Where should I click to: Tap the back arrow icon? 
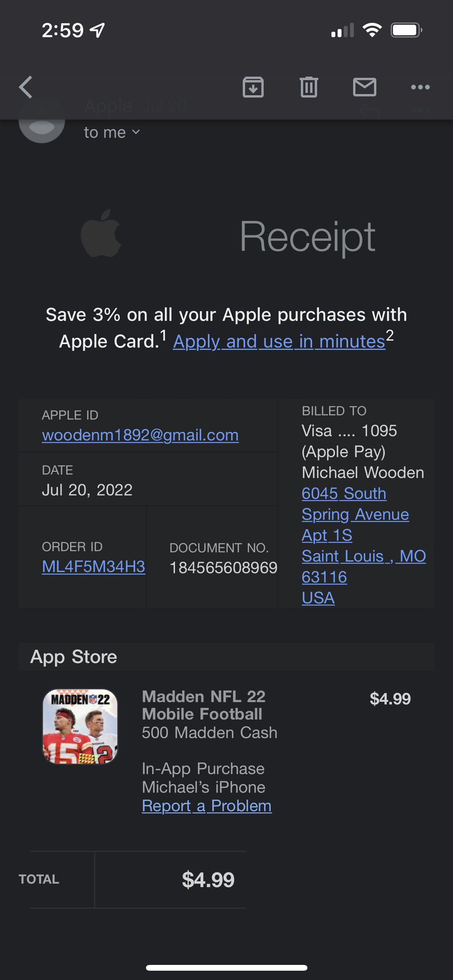click(26, 87)
